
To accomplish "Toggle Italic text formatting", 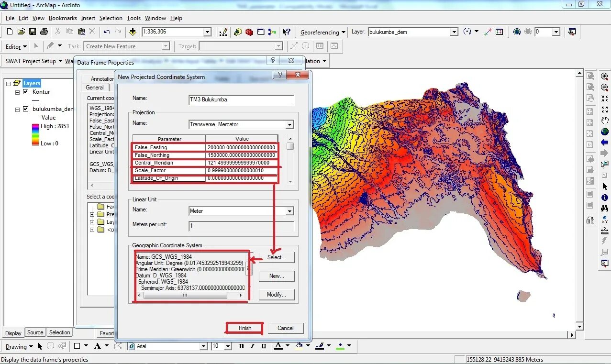I will pos(252,346).
